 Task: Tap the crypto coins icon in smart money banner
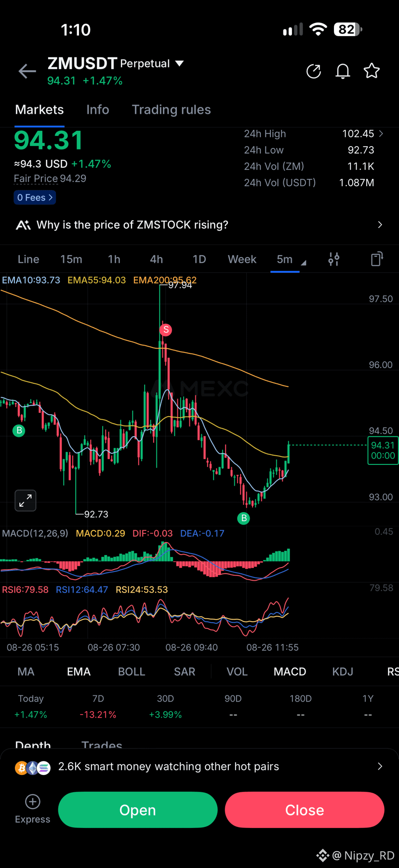(x=33, y=767)
